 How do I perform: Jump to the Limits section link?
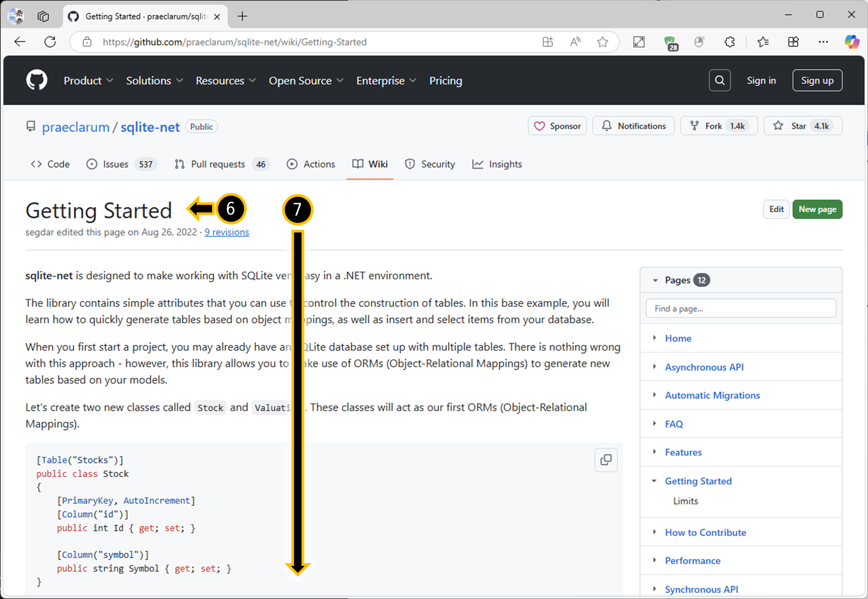685,501
